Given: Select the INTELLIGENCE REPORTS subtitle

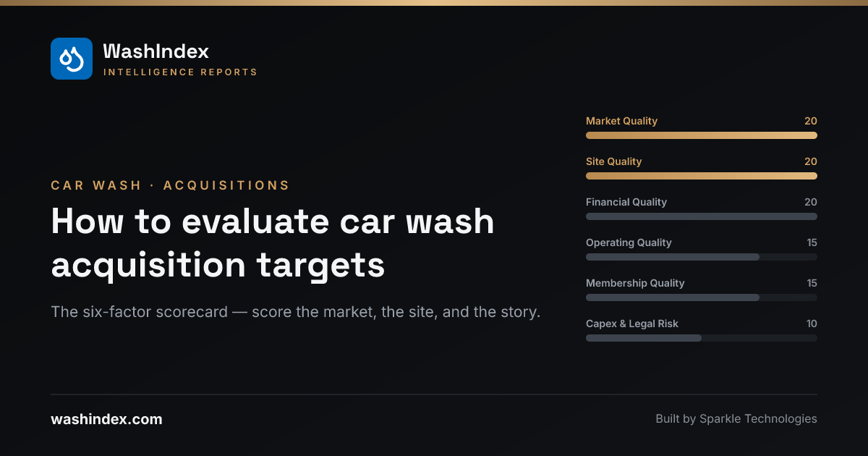Looking at the screenshot, I should click(180, 72).
